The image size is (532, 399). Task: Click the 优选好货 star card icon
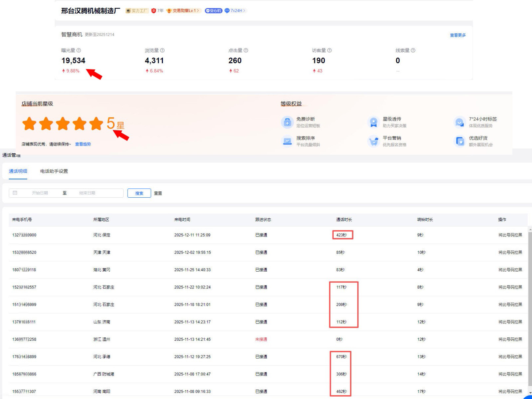[460, 141]
